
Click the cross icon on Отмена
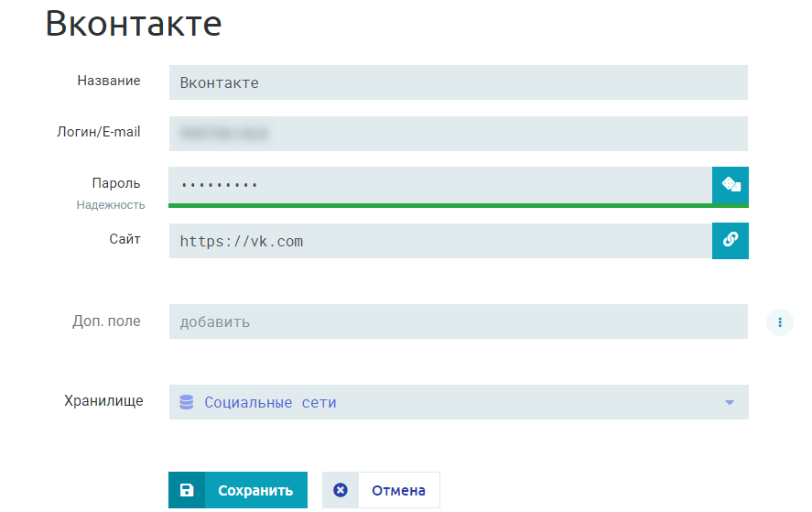[x=341, y=490]
